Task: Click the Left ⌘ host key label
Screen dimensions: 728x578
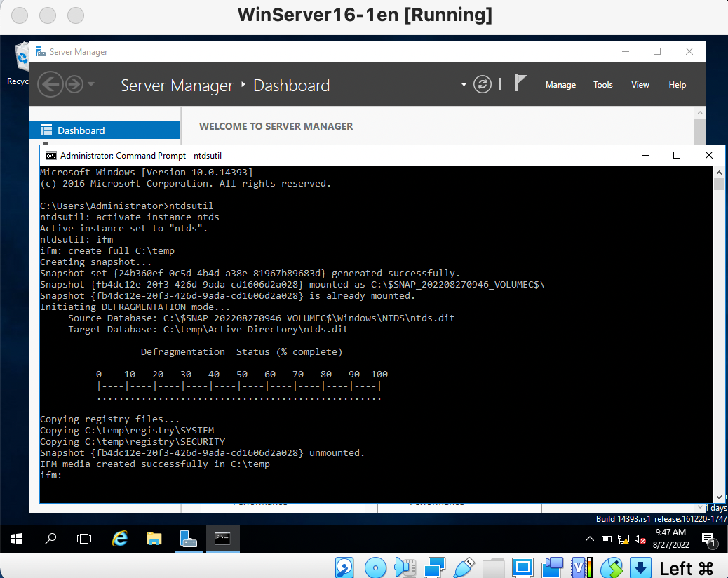Action: tap(686, 568)
